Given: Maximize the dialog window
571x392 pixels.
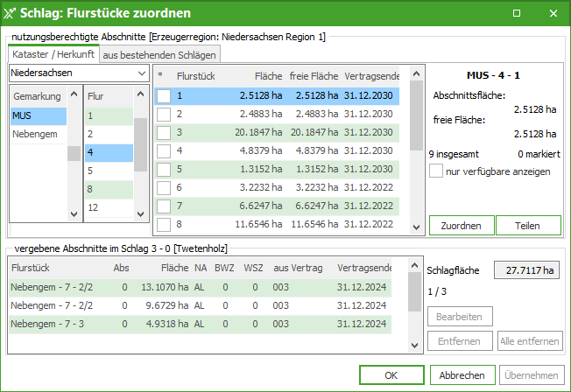Looking at the screenshot, I should point(517,13).
